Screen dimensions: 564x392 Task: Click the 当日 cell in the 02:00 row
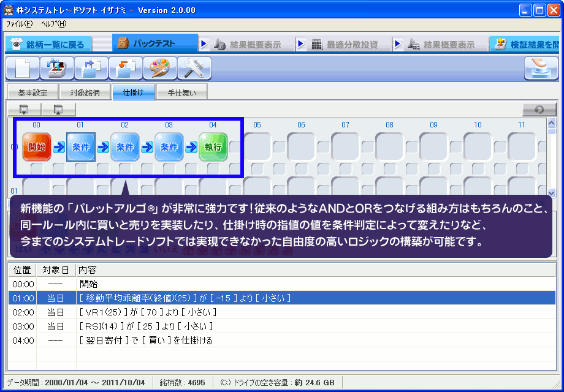tap(56, 312)
